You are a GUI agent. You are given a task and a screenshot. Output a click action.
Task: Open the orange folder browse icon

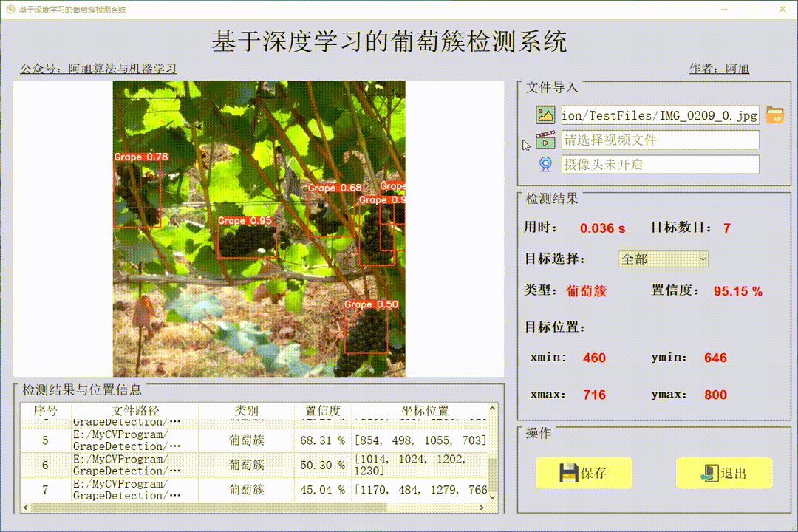pos(774,115)
